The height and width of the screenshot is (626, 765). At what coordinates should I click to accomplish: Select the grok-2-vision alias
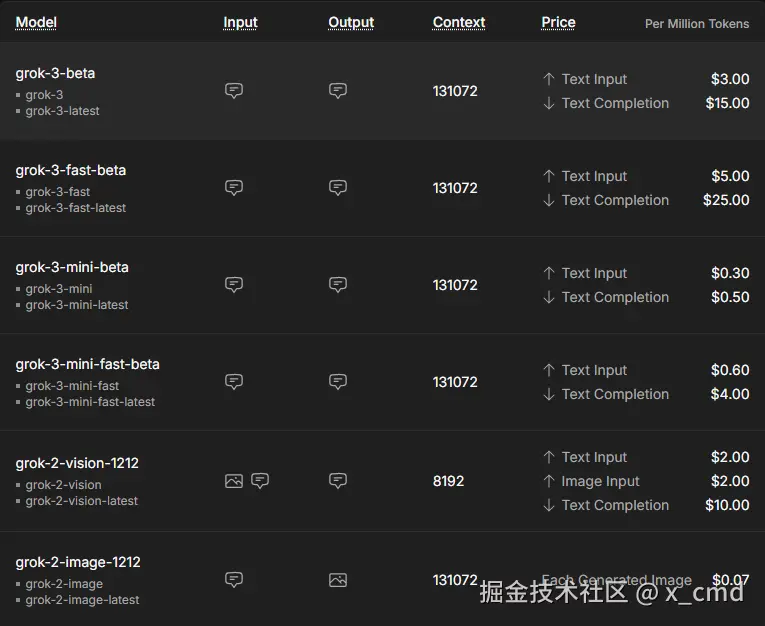pyautogui.click(x=63, y=485)
